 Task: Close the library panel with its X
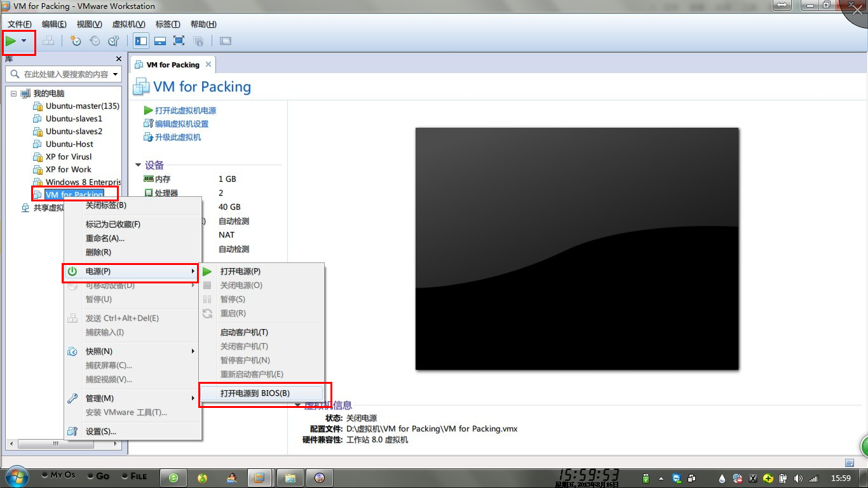119,59
